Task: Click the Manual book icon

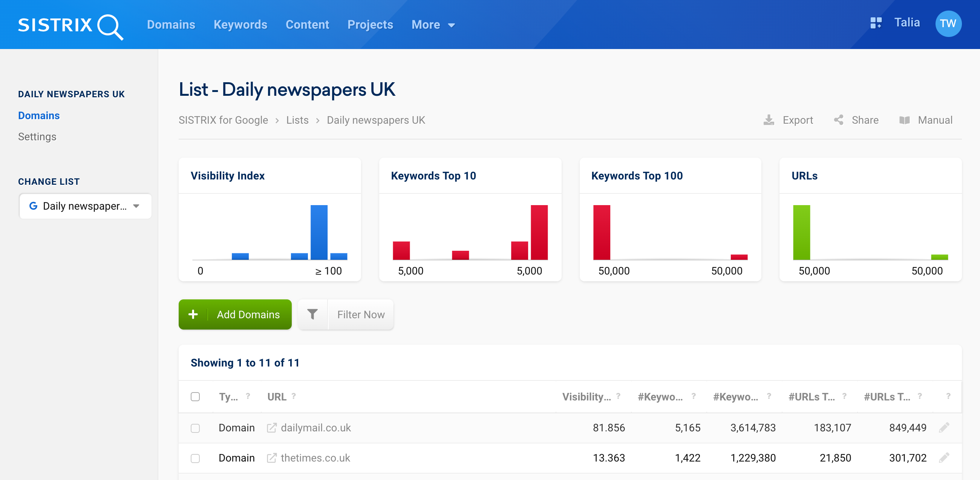Action: pyautogui.click(x=904, y=120)
